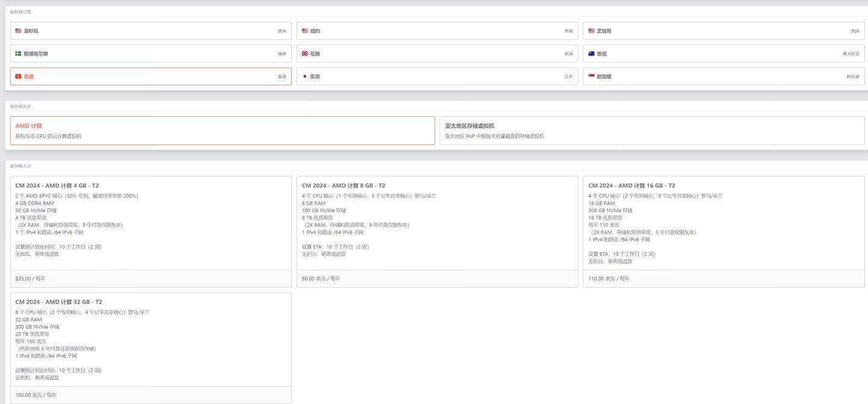Click the US flag beside 洛杉矶

[18, 31]
